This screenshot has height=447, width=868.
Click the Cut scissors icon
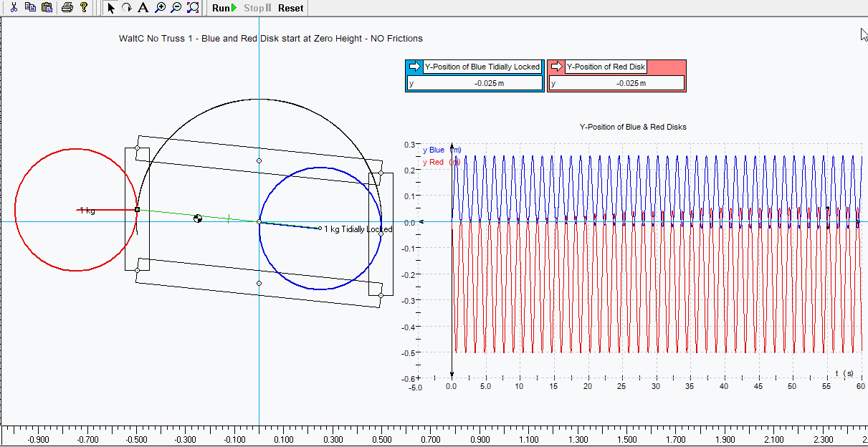[14, 8]
